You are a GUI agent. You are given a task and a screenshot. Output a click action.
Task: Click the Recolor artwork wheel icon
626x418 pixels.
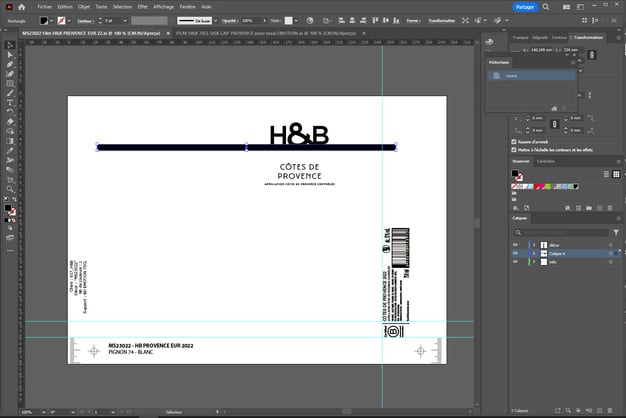(x=310, y=21)
